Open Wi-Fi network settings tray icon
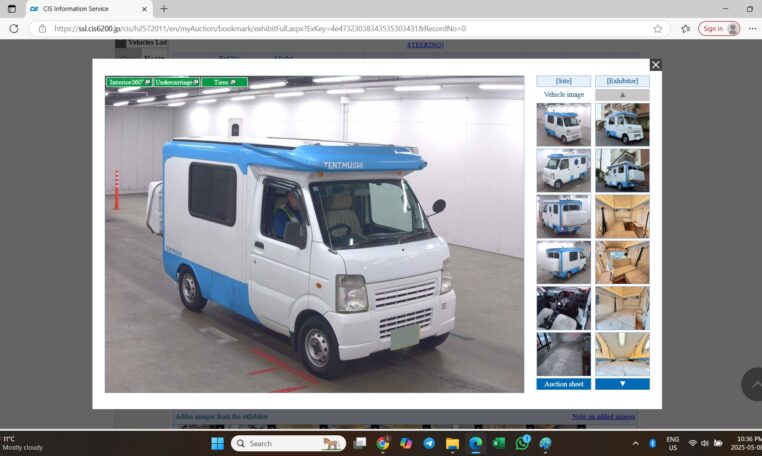The height and width of the screenshot is (456, 762). [x=693, y=443]
